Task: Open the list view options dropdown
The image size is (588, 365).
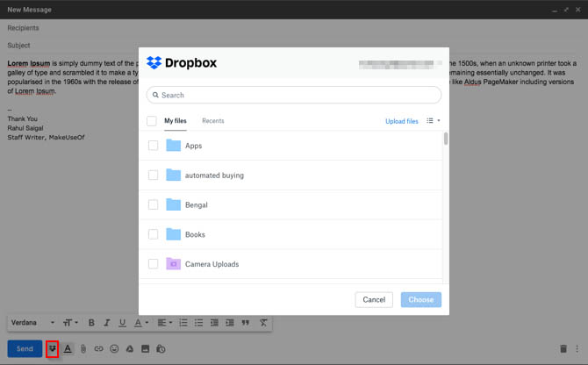Action: (x=433, y=121)
